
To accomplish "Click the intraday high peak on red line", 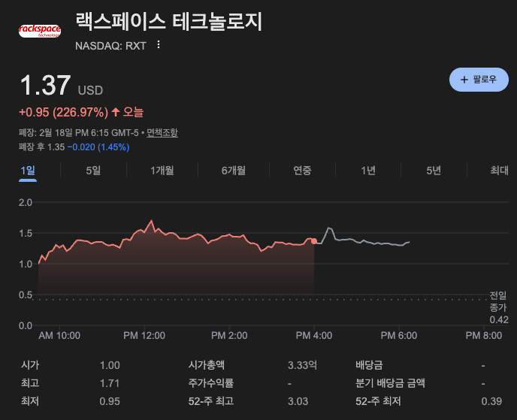I will tap(151, 220).
